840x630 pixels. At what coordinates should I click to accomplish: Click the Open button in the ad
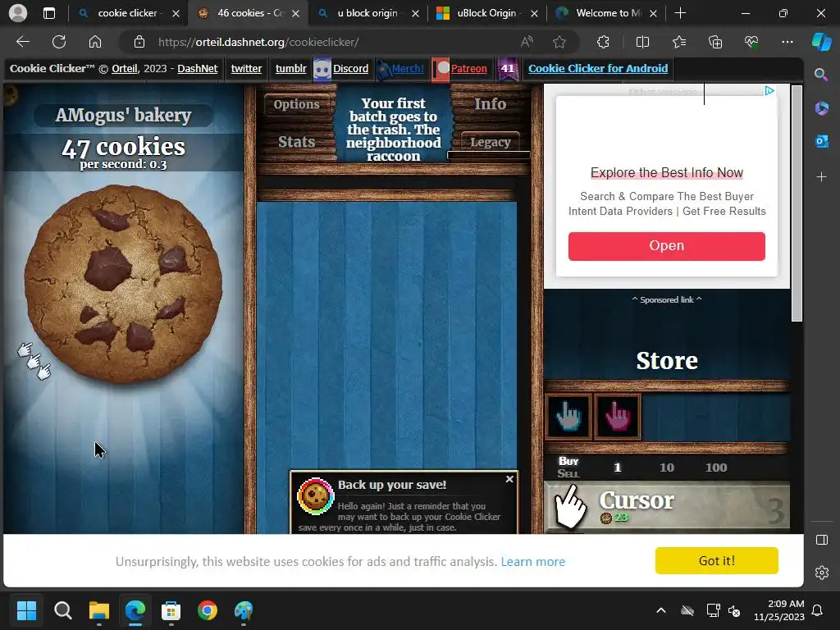666,246
